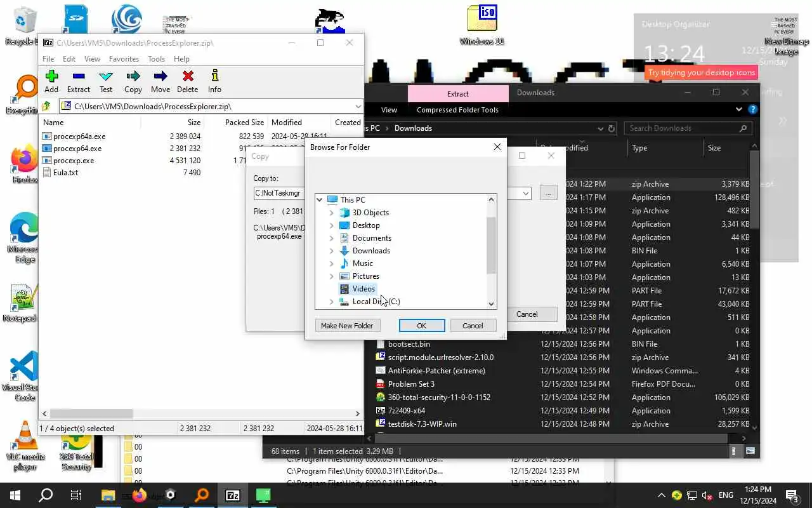Expand the 3D Objects tree node
The image size is (812, 508).
click(331, 212)
